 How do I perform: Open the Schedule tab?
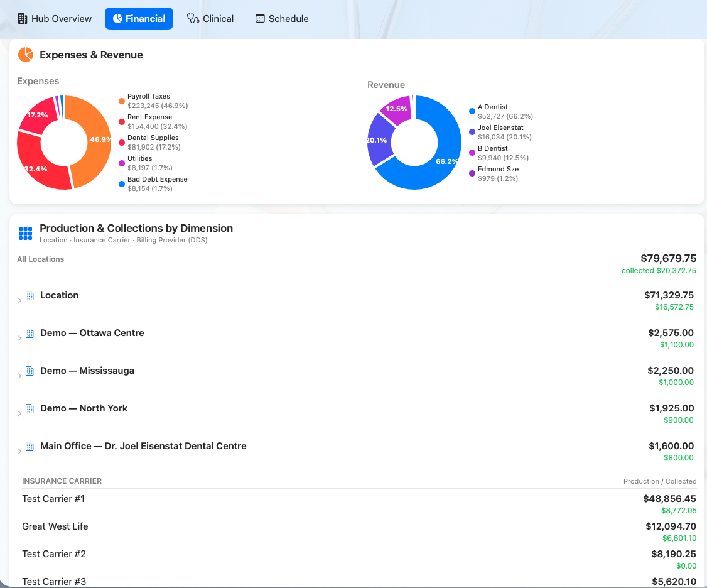[x=282, y=18]
